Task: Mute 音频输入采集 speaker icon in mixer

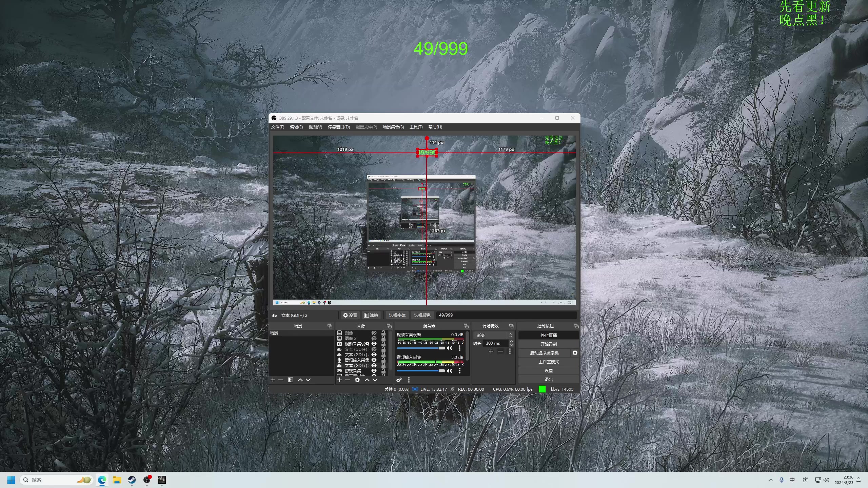Action: pos(450,371)
